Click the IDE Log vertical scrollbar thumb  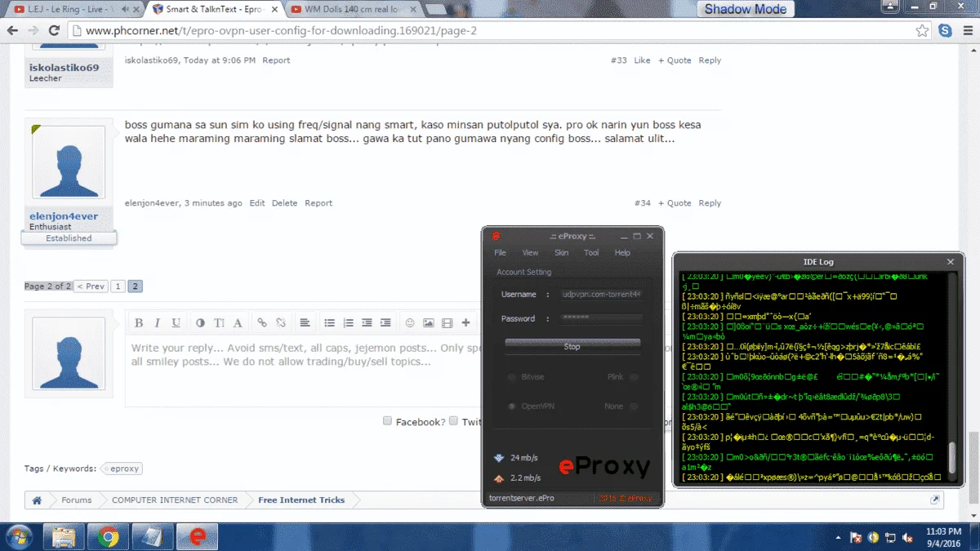(951, 457)
